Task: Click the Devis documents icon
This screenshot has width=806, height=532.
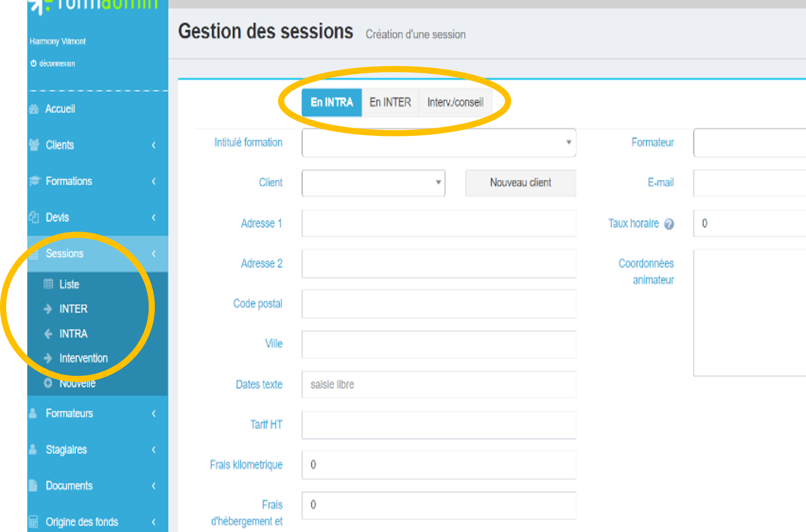Action: (x=34, y=217)
